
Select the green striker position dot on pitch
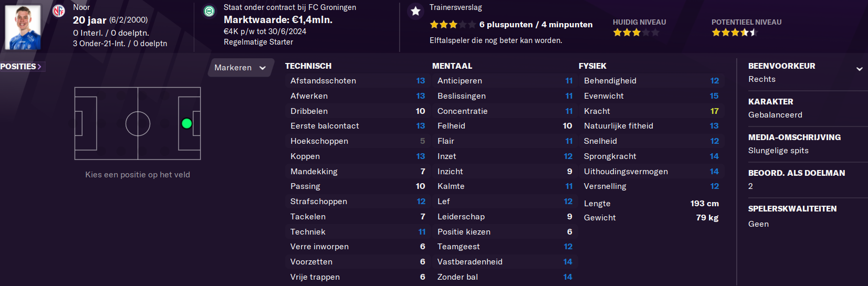[x=186, y=123]
